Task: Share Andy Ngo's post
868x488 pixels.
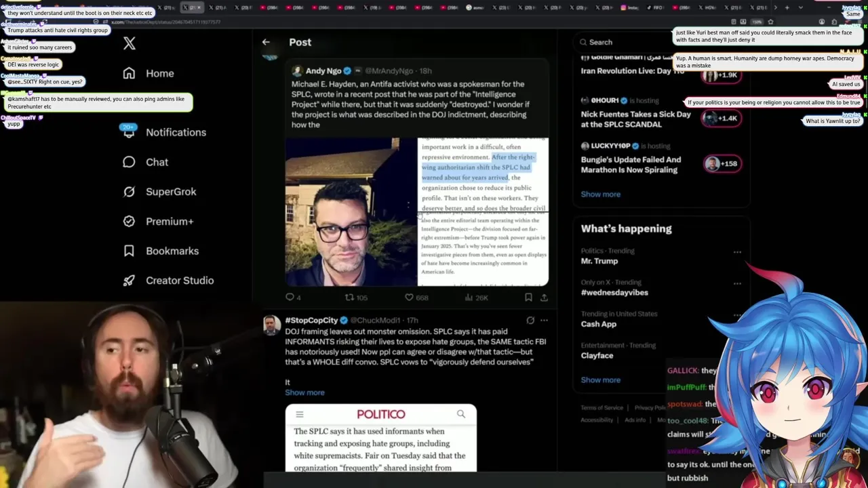Action: [544, 297]
